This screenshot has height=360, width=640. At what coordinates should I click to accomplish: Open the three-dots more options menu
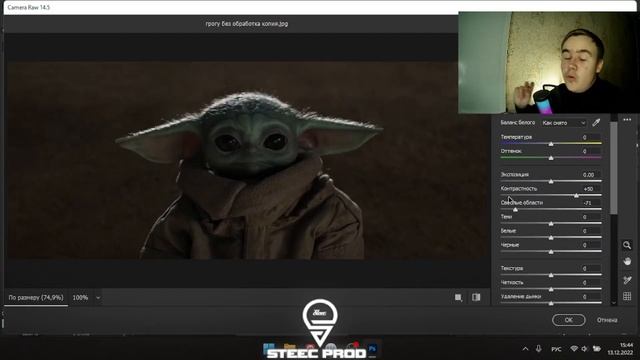tap(627, 120)
